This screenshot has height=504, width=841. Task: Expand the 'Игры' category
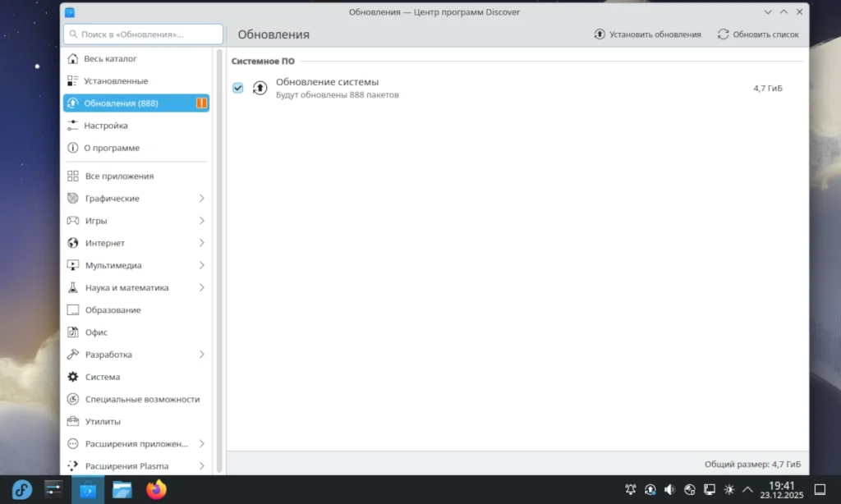click(x=202, y=221)
